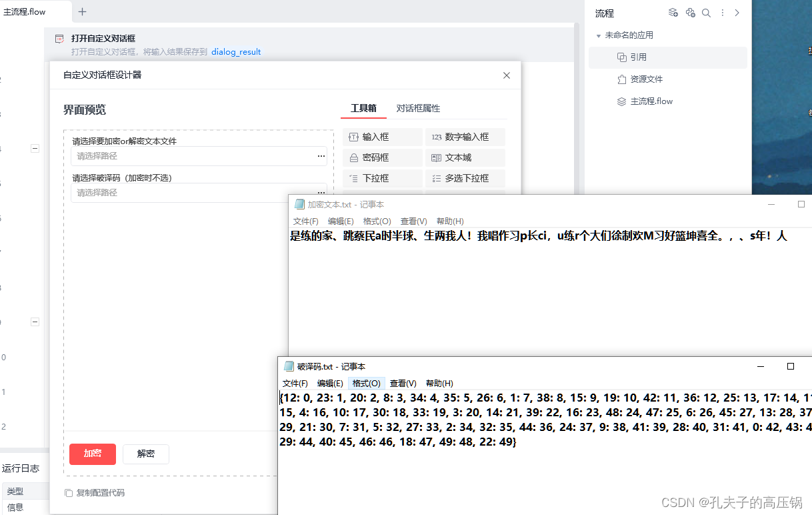Screen dimensions: 812x515
Task: Click the red 加密 button
Action: point(93,454)
